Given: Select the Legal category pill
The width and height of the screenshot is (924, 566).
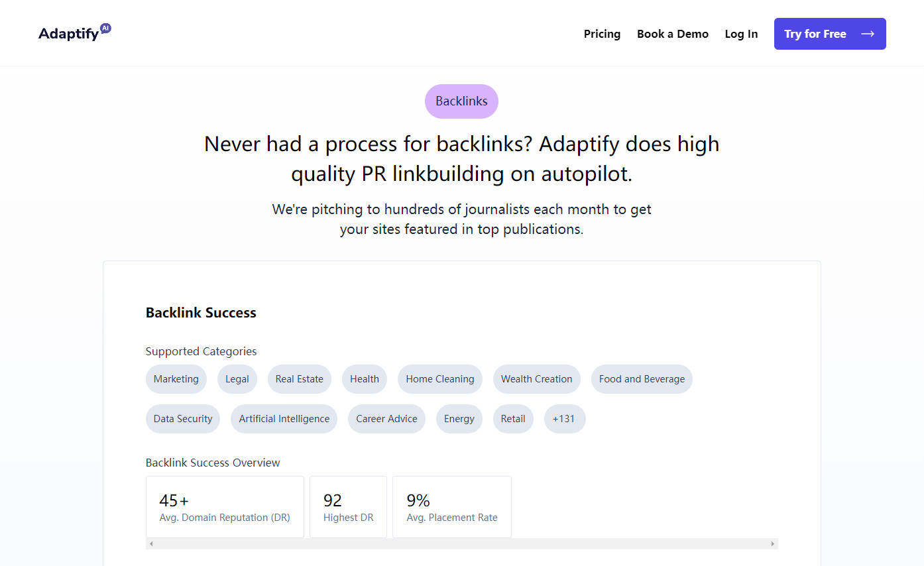Looking at the screenshot, I should pyautogui.click(x=237, y=378).
